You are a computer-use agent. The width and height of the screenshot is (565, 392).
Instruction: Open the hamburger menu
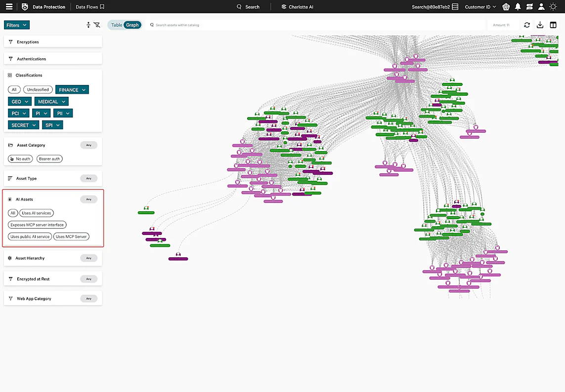8,6
